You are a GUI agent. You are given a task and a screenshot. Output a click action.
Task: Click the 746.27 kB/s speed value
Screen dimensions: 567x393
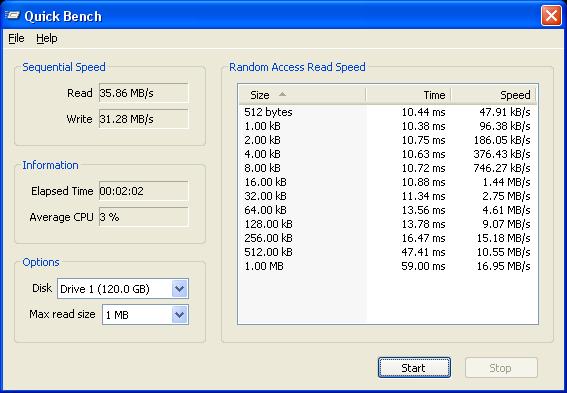click(x=502, y=168)
